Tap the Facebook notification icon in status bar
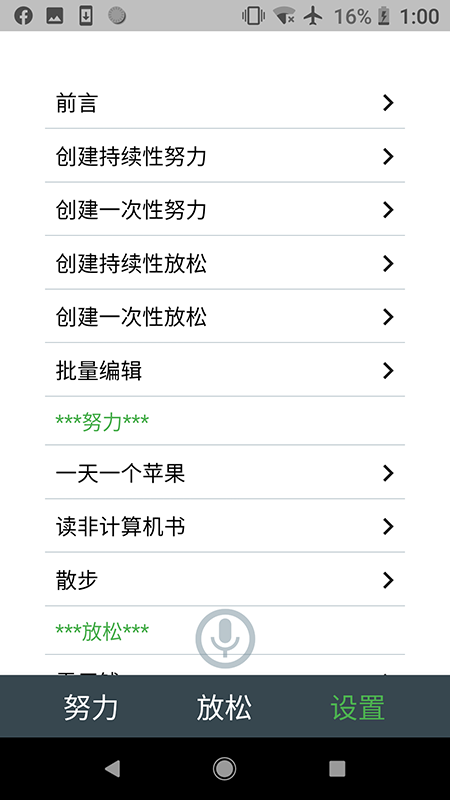This screenshot has height=800, width=450. click(x=23, y=16)
